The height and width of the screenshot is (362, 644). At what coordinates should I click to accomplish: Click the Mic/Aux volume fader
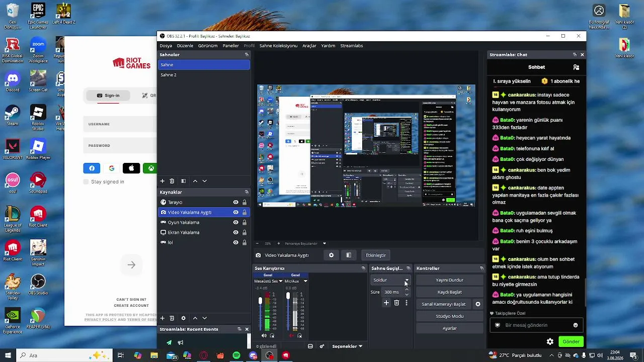288,296
